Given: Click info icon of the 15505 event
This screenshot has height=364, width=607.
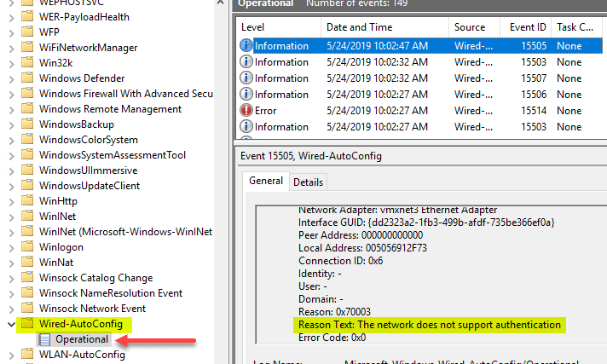Looking at the screenshot, I should coord(247,46).
